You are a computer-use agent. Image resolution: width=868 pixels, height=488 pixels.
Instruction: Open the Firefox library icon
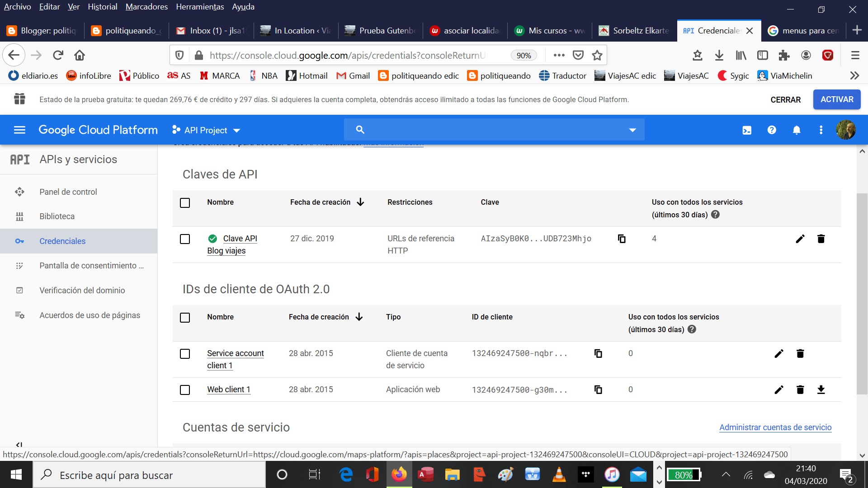coord(741,55)
